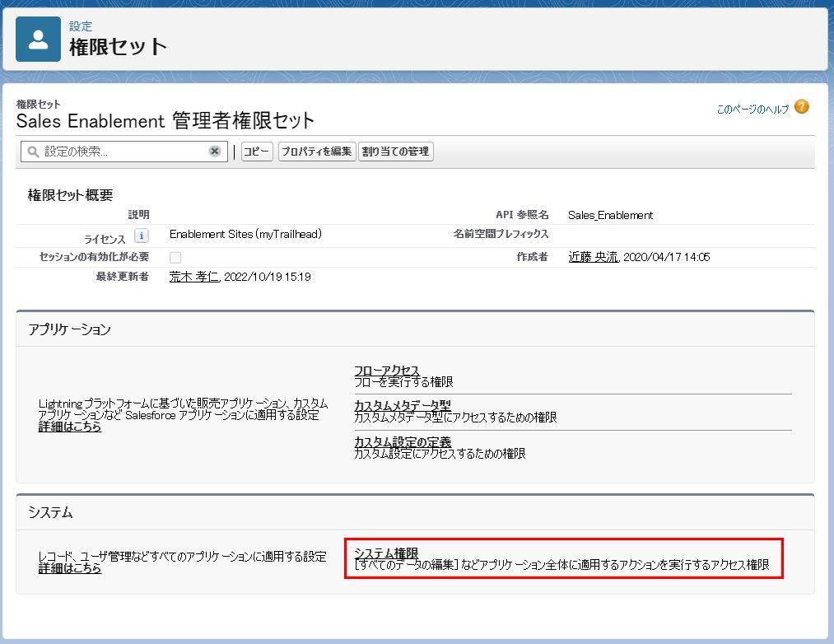Screen dimensions: 834x644
Task: Click the orange help question icon
Action: click(x=802, y=107)
